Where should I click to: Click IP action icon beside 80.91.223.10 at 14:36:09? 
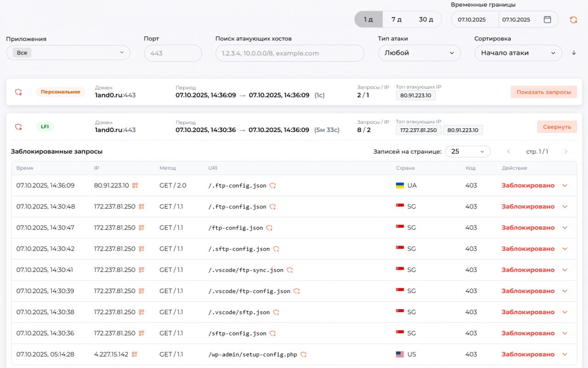[x=135, y=185]
